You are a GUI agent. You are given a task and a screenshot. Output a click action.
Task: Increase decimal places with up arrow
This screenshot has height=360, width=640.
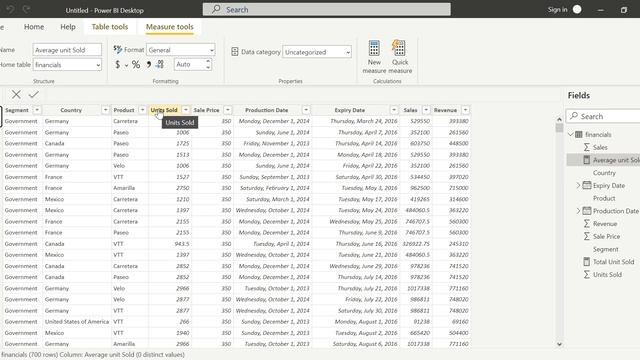click(x=208, y=61)
